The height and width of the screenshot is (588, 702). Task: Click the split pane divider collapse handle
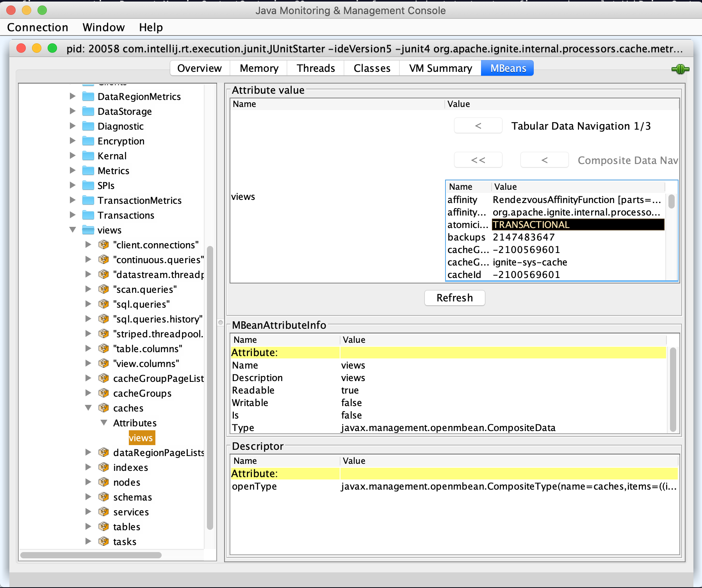221,323
